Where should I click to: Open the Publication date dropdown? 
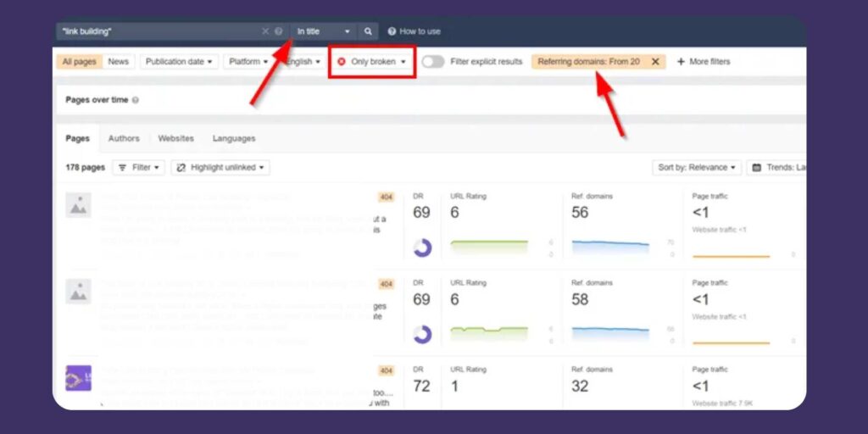tap(180, 62)
